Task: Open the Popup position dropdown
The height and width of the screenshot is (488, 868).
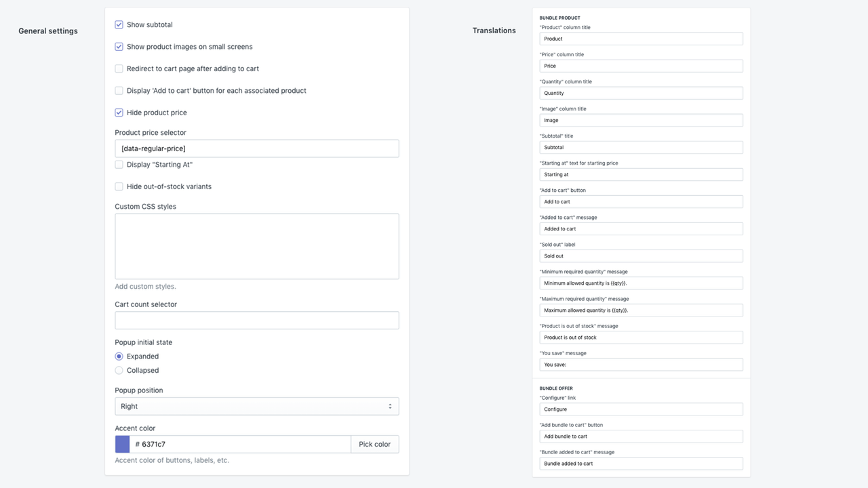Action: tap(256, 406)
